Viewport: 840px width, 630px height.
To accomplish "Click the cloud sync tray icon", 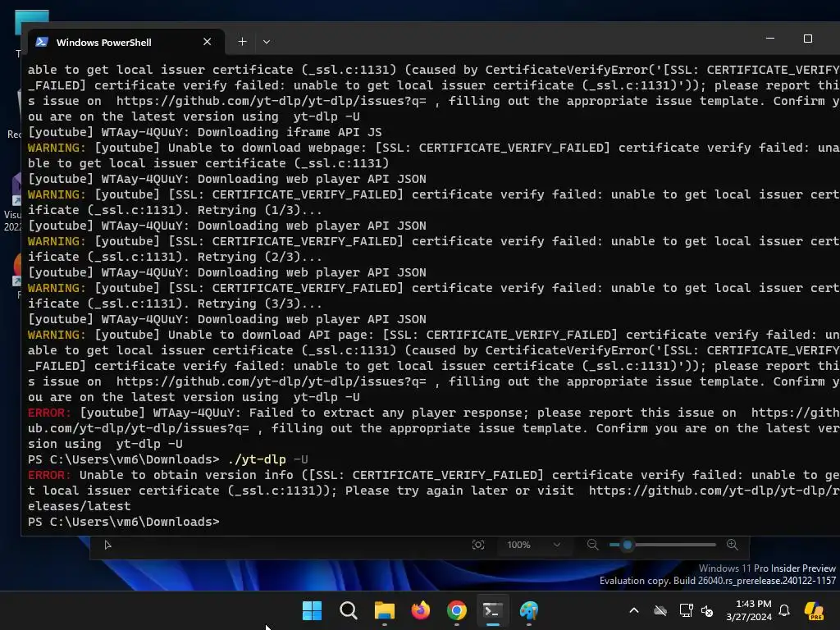I will click(660, 610).
